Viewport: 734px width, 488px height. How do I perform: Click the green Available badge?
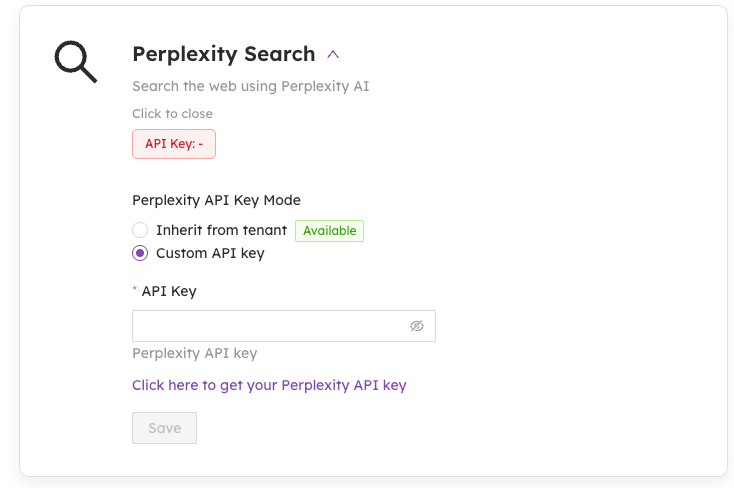(329, 231)
